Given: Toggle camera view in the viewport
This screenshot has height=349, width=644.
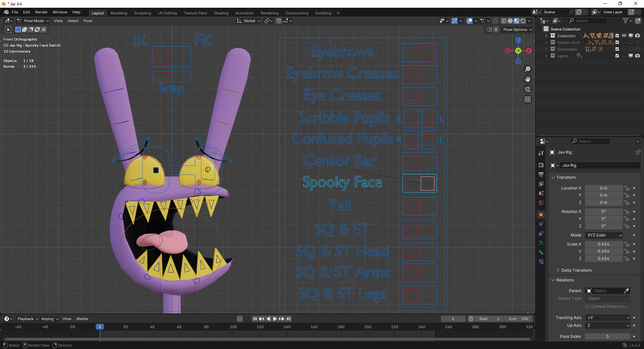Looking at the screenshot, I should point(528,89).
